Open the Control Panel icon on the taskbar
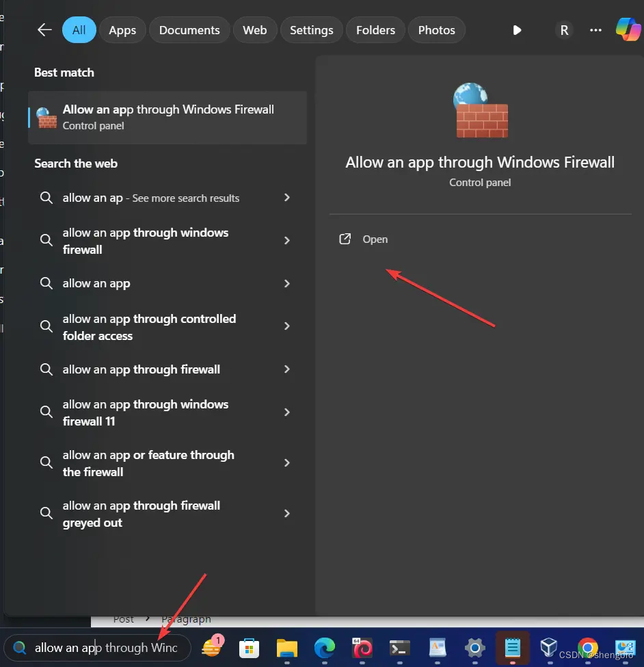 click(626, 649)
